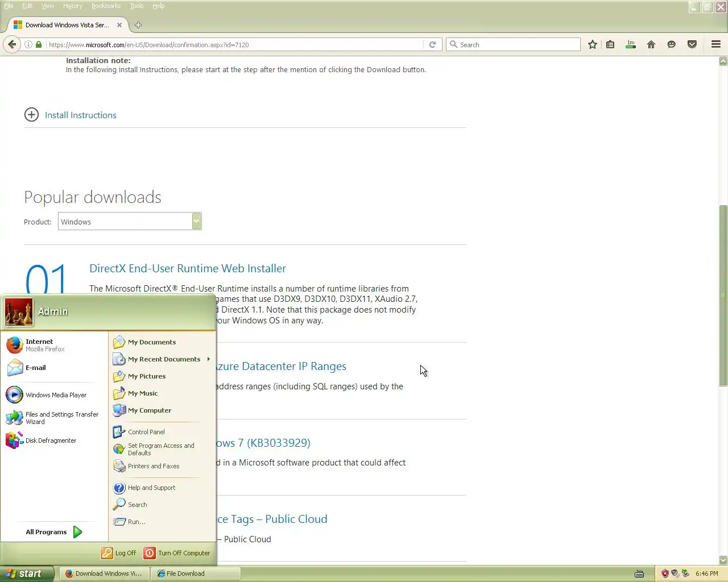
Task: Open the Windows 7 KB3033929 link
Action: (263, 443)
